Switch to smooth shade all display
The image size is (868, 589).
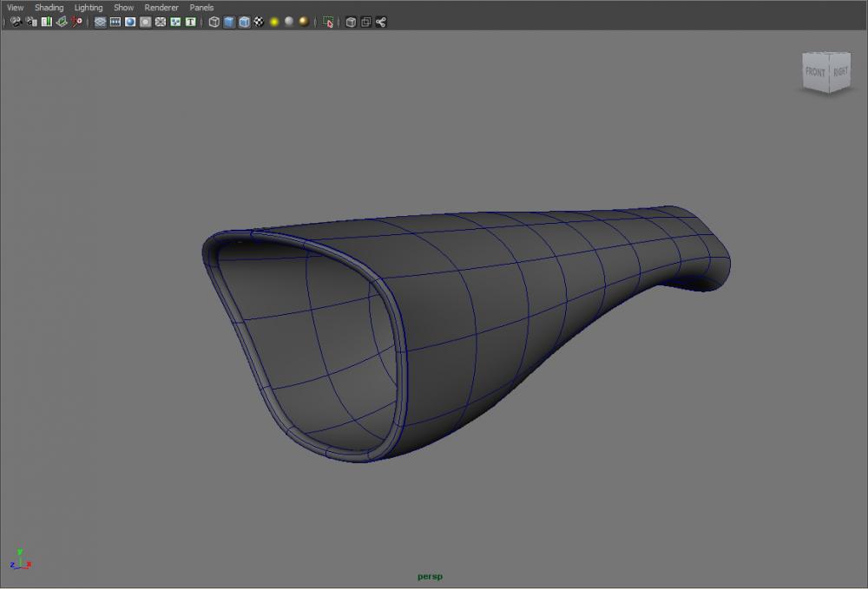(x=229, y=22)
